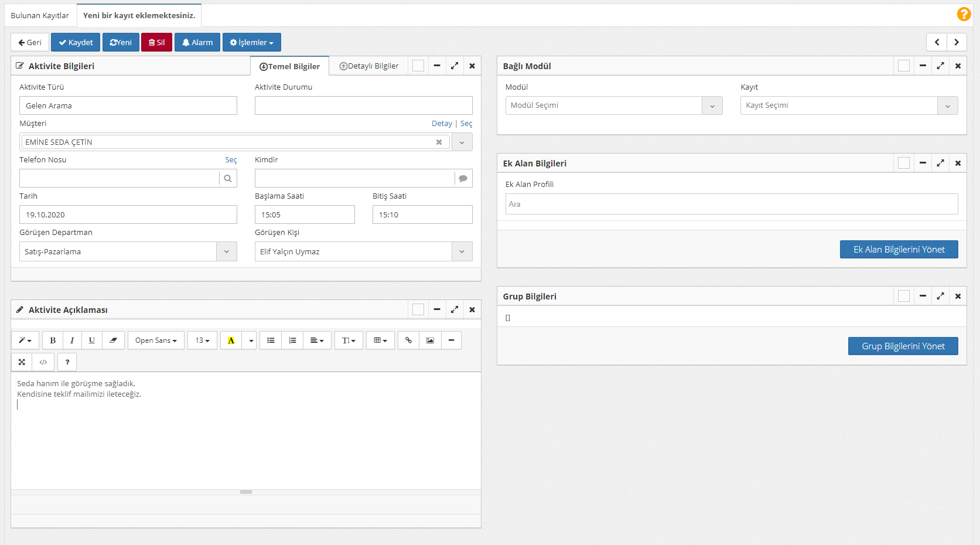The image size is (980, 545).
Task: Click the insert link icon
Action: [x=408, y=340]
